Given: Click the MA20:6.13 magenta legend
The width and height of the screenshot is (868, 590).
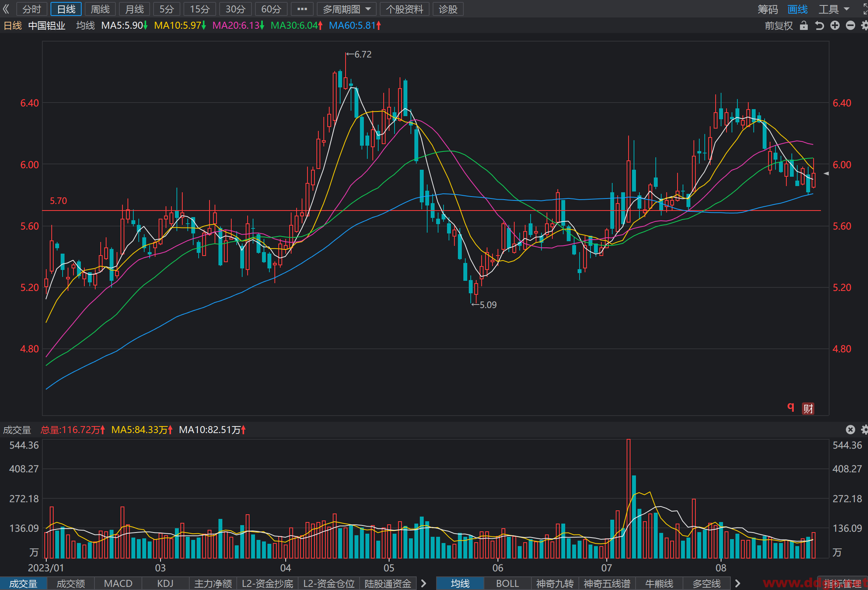Looking at the screenshot, I should (238, 26).
